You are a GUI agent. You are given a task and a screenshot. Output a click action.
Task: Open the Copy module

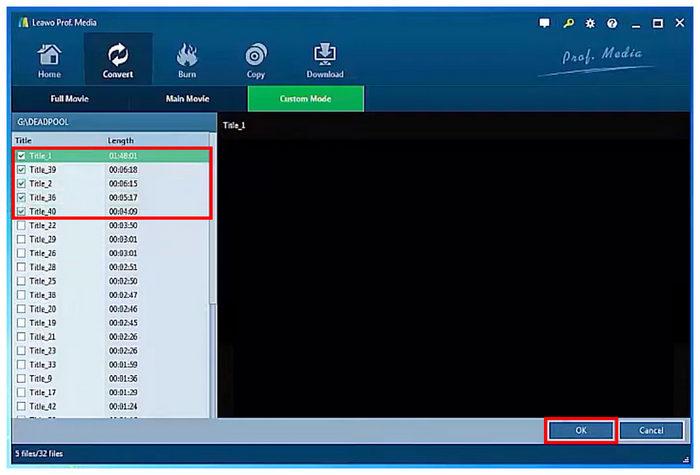[256, 61]
